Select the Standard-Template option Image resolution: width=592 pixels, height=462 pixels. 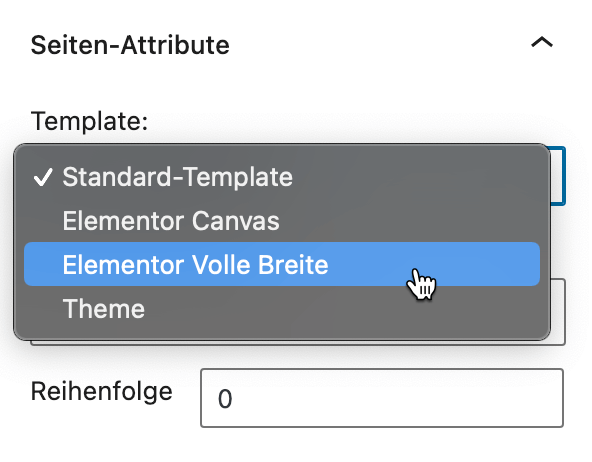click(x=282, y=177)
